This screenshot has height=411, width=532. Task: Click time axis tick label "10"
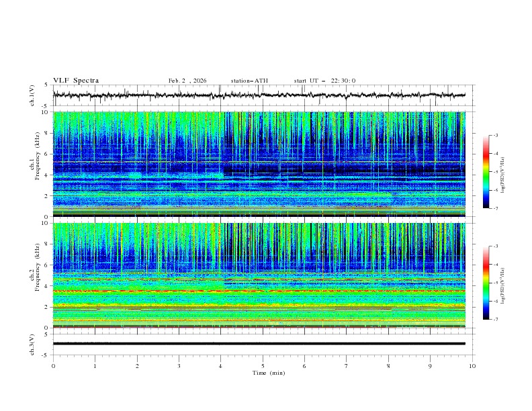[472, 366]
